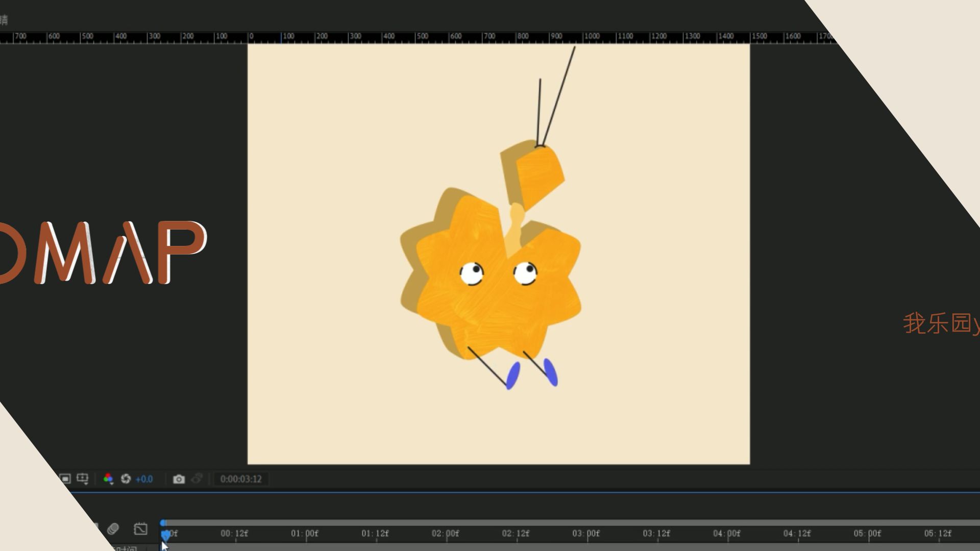980x551 pixels.
Task: Click the 02:12f mark on time ruler
Action: coord(516,533)
